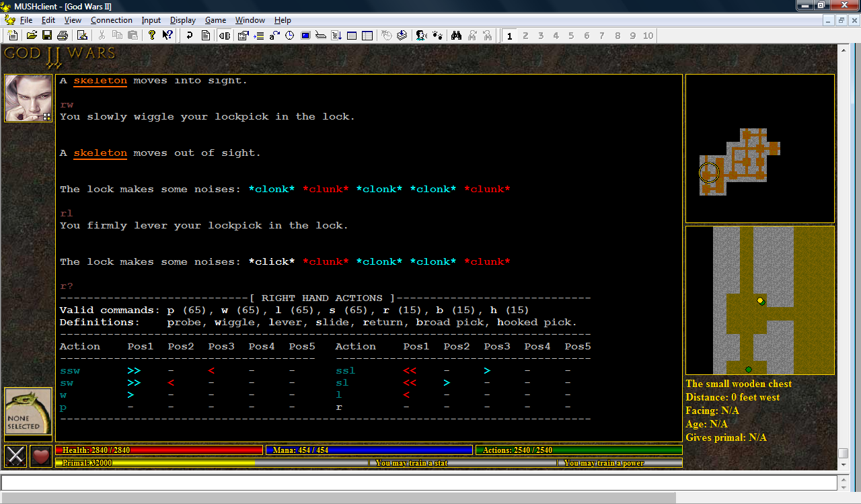The width and height of the screenshot is (861, 504).
Task: Click the clock timers toolbar icon
Action: (290, 36)
